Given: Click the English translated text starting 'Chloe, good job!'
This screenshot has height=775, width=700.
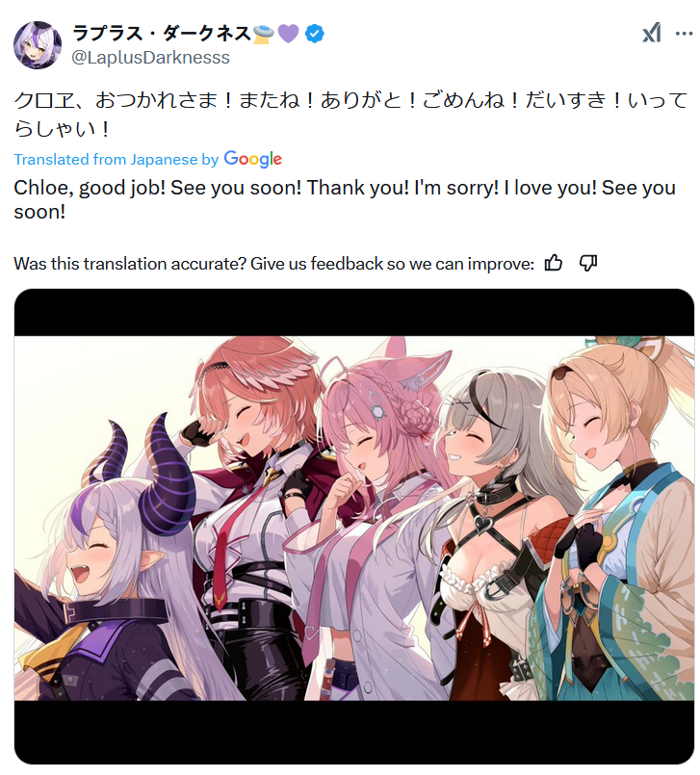Looking at the screenshot, I should [345, 199].
